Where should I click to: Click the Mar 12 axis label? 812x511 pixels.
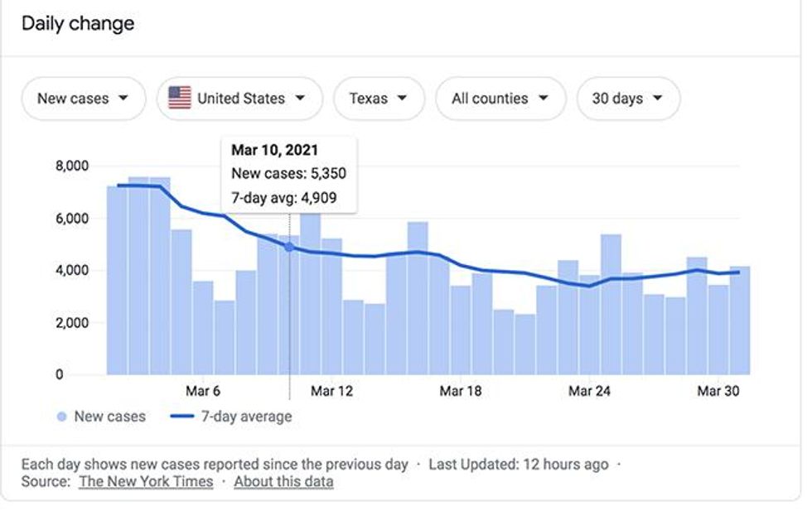(x=331, y=391)
